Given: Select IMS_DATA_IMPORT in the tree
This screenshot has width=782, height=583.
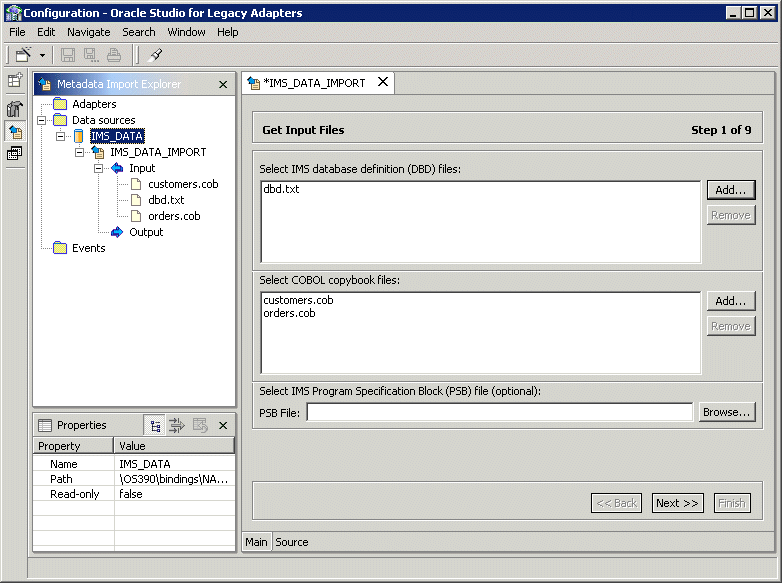Looking at the screenshot, I should click(158, 152).
